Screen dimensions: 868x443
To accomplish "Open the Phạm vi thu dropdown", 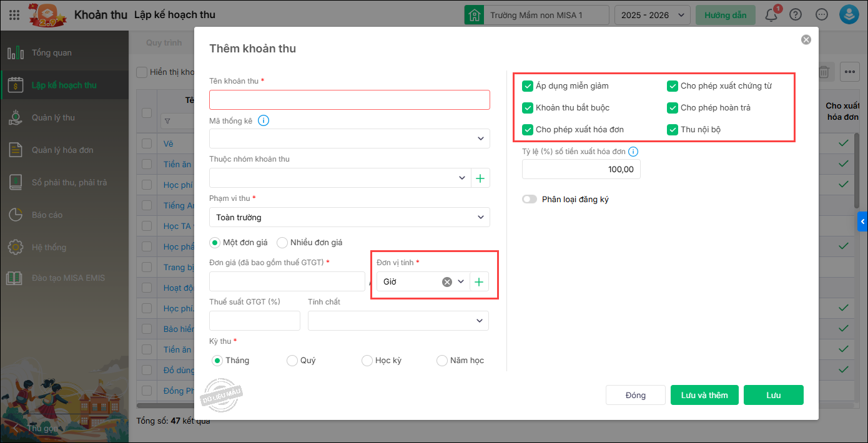I will pos(349,217).
